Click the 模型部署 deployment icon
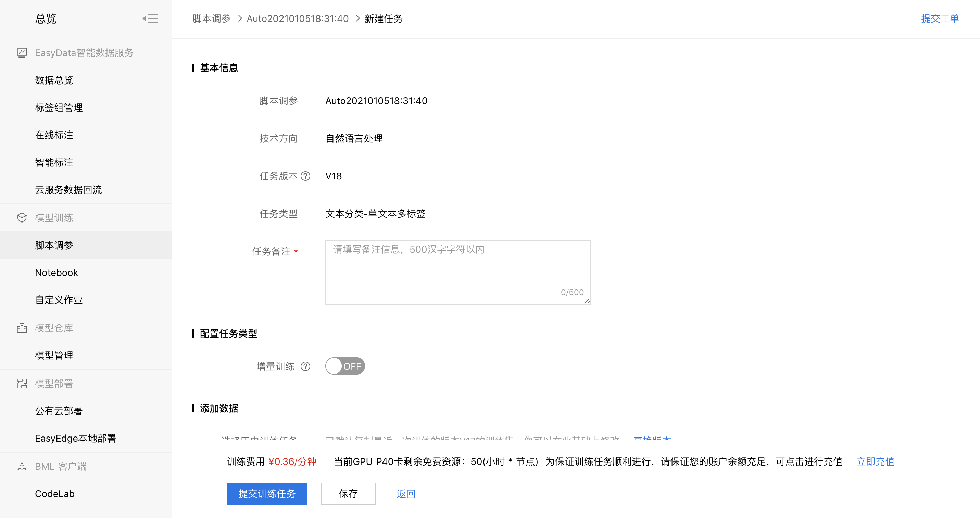Image resolution: width=980 pixels, height=519 pixels. click(x=22, y=384)
